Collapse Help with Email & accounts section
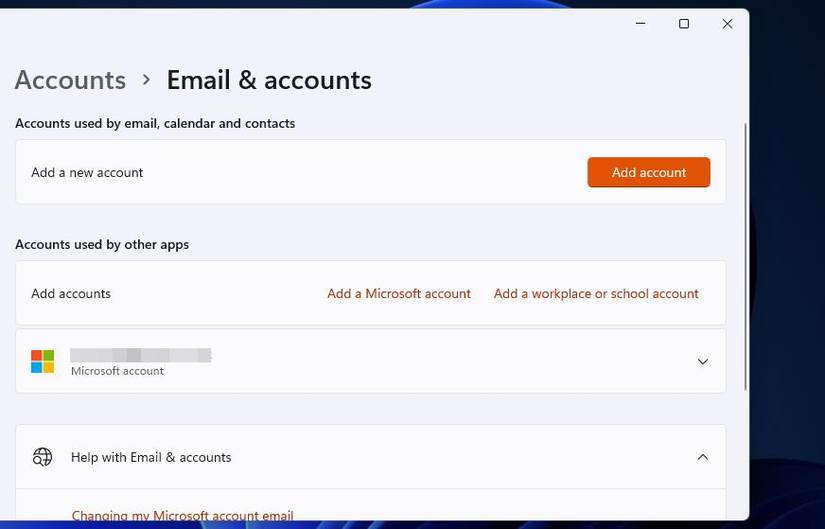Viewport: 825px width, 529px height. 702,457
